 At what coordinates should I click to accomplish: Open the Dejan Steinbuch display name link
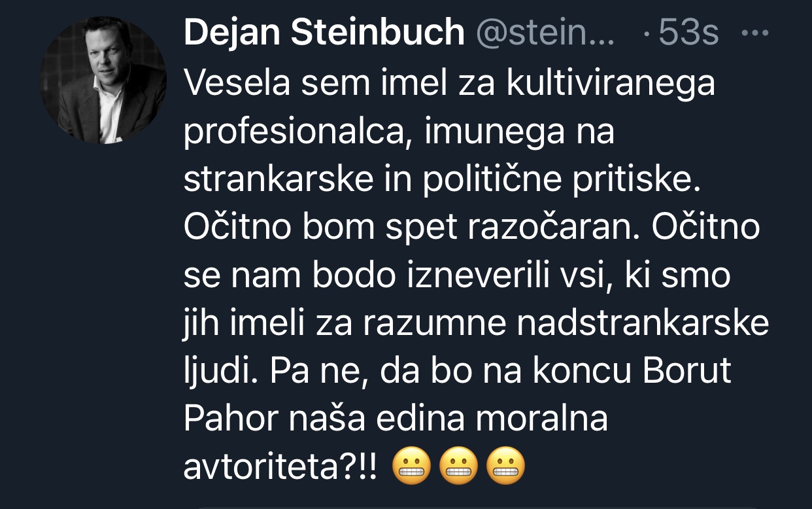click(x=324, y=33)
